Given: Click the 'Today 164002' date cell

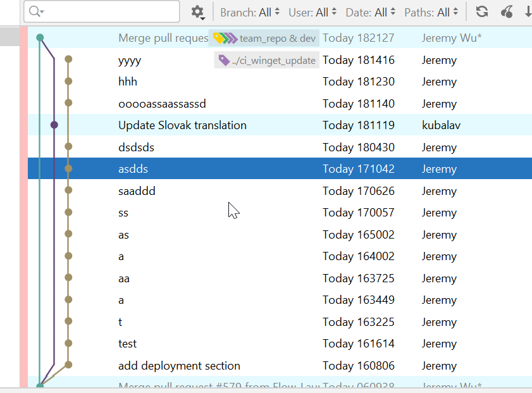Looking at the screenshot, I should (358, 256).
